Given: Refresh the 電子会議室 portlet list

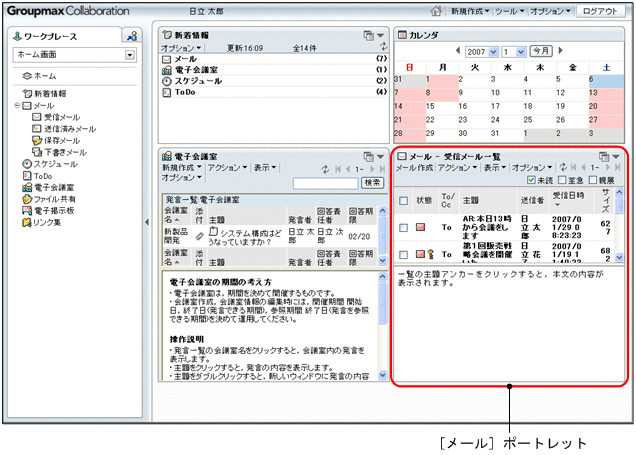Looking at the screenshot, I should [325, 169].
